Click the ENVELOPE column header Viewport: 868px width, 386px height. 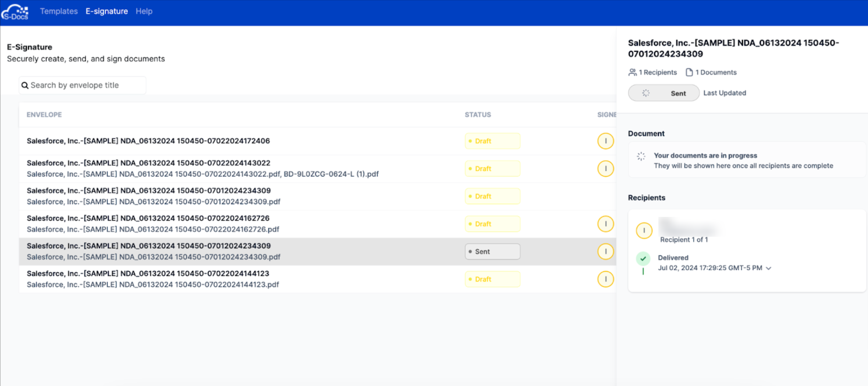click(44, 115)
